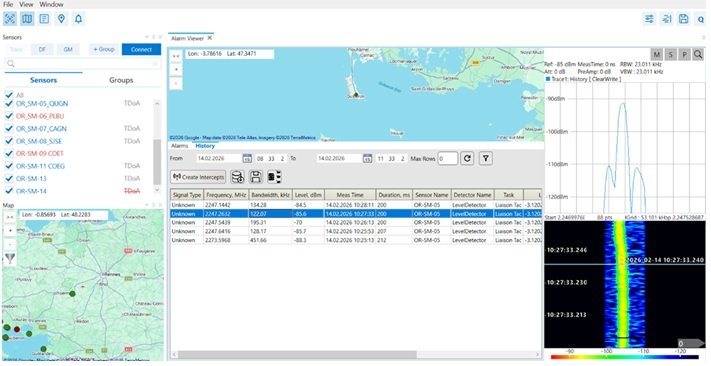Close the Alarm Viewer tab
This screenshot has height=366, width=711.
tap(209, 39)
